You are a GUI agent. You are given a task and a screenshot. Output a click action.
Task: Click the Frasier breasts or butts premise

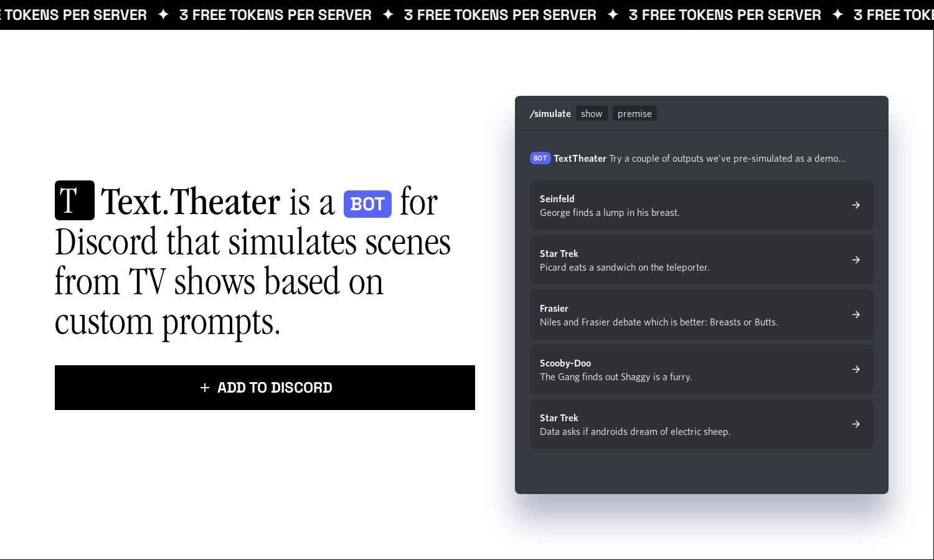tap(659, 322)
